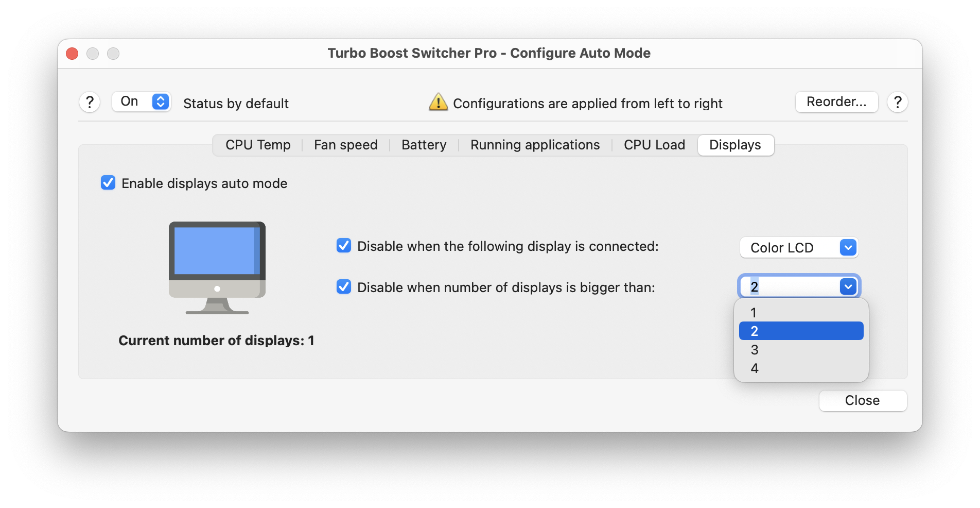The width and height of the screenshot is (980, 508).
Task: Click the Reorder... button
Action: (836, 102)
